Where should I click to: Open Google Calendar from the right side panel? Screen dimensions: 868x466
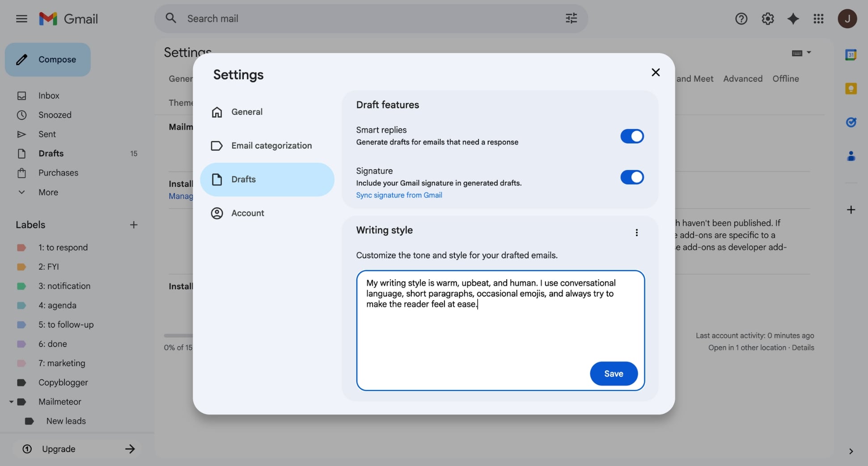click(851, 55)
